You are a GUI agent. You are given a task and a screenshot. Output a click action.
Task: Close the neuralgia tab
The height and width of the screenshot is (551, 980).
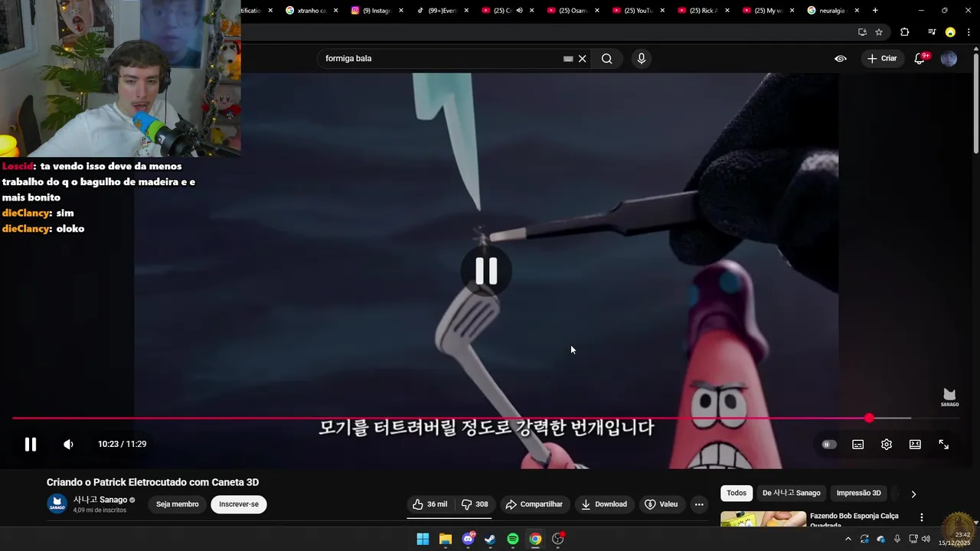click(x=857, y=11)
